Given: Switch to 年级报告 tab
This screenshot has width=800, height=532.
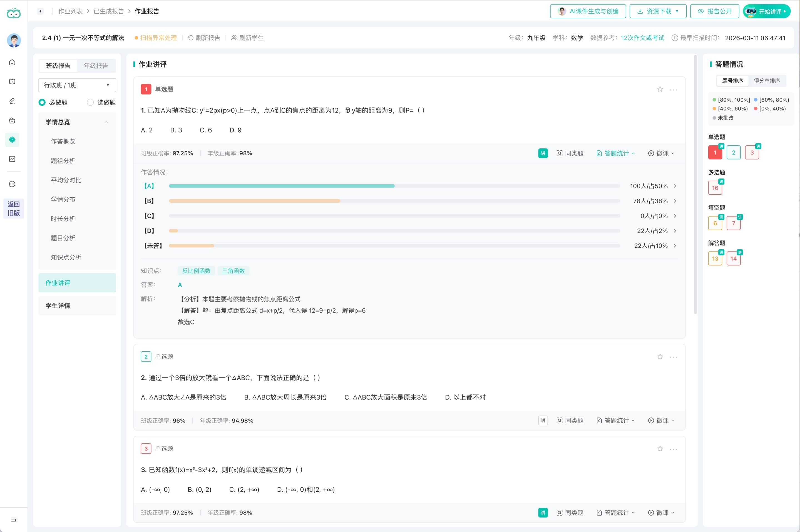Looking at the screenshot, I should [x=96, y=66].
